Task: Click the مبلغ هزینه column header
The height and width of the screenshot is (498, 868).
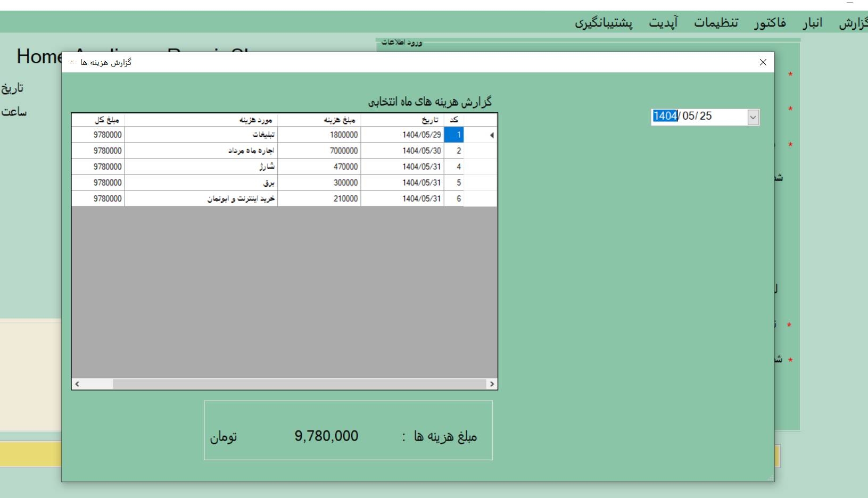Action: 319,120
